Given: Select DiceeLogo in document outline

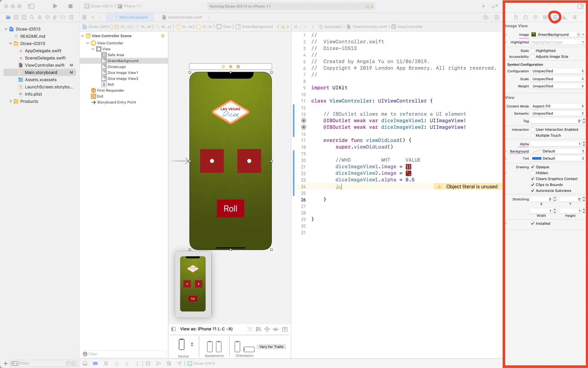Looking at the screenshot, I should 117,67.
